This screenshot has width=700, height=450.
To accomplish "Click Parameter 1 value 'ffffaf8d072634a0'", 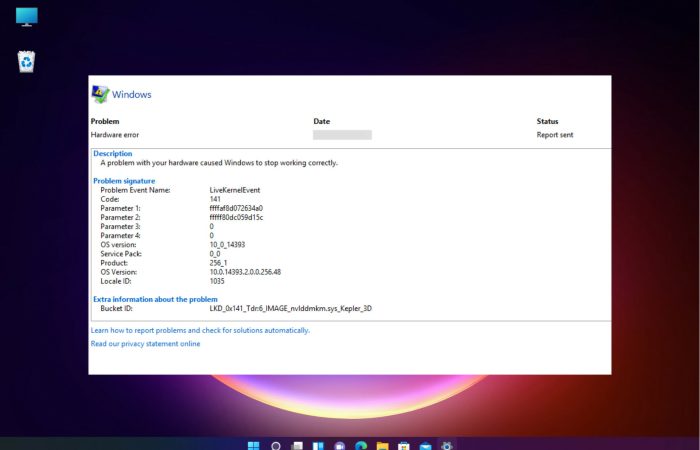I will tap(236, 208).
